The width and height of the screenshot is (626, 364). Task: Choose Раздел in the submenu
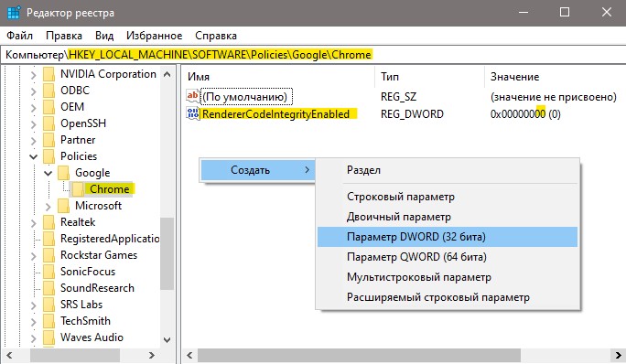coord(448,170)
